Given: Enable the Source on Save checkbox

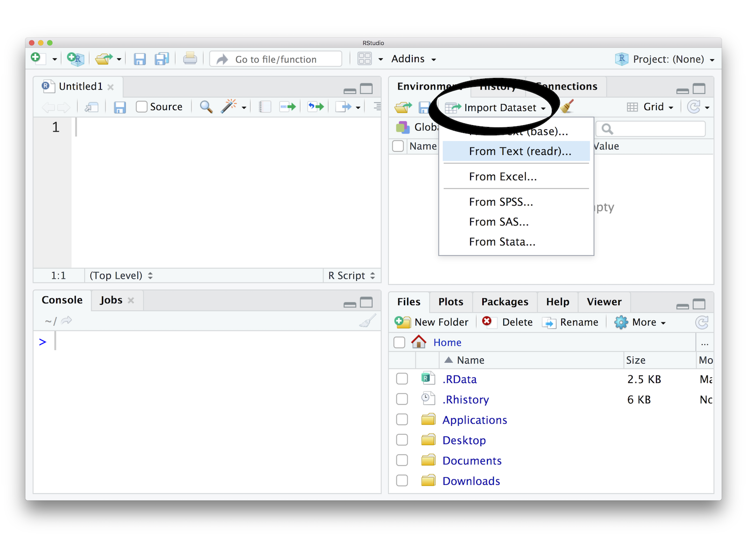Looking at the screenshot, I should pos(141,107).
